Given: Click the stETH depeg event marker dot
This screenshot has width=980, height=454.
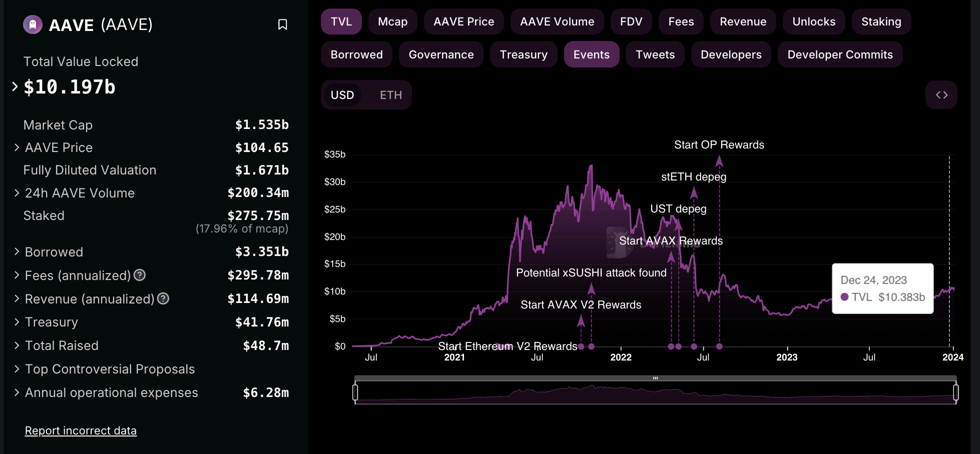Looking at the screenshot, I should click(694, 346).
